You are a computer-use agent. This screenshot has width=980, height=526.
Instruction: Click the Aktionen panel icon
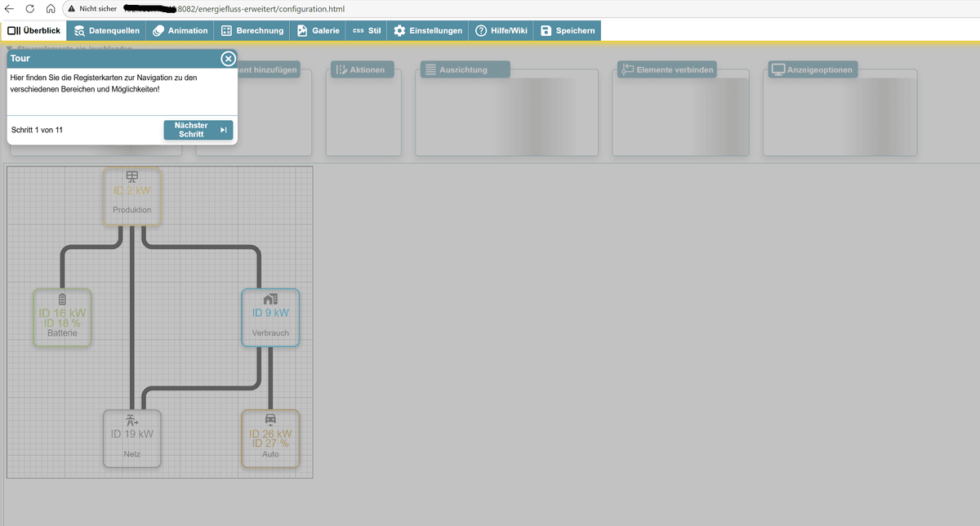(x=343, y=69)
